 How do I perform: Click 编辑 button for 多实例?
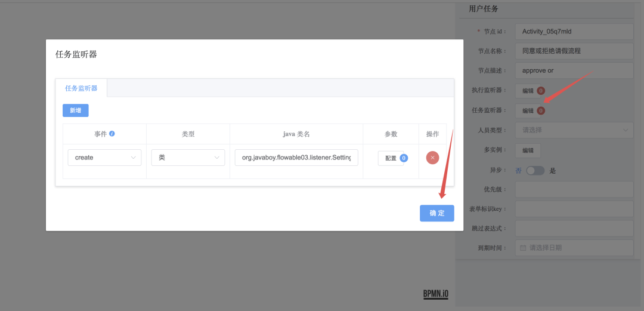[x=528, y=150]
